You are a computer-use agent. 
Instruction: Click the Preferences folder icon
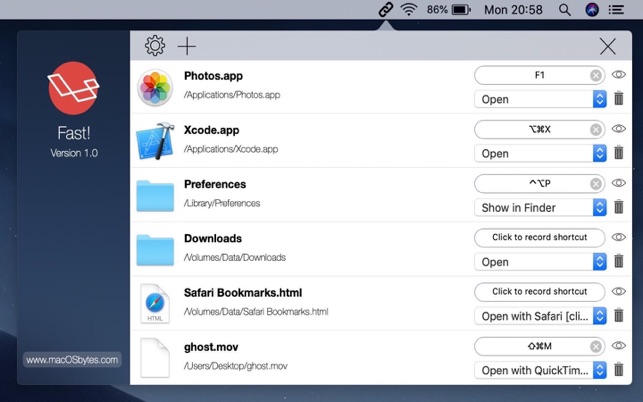tap(155, 196)
